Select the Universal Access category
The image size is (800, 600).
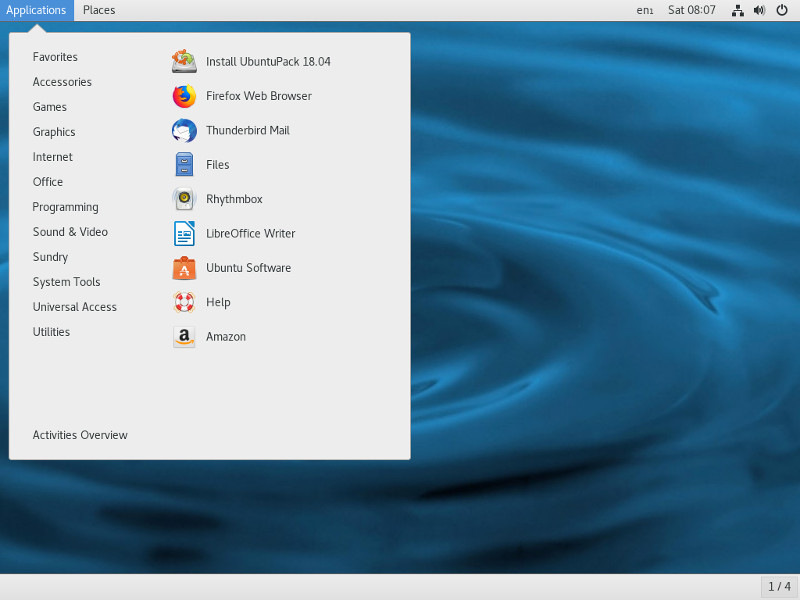[74, 307]
